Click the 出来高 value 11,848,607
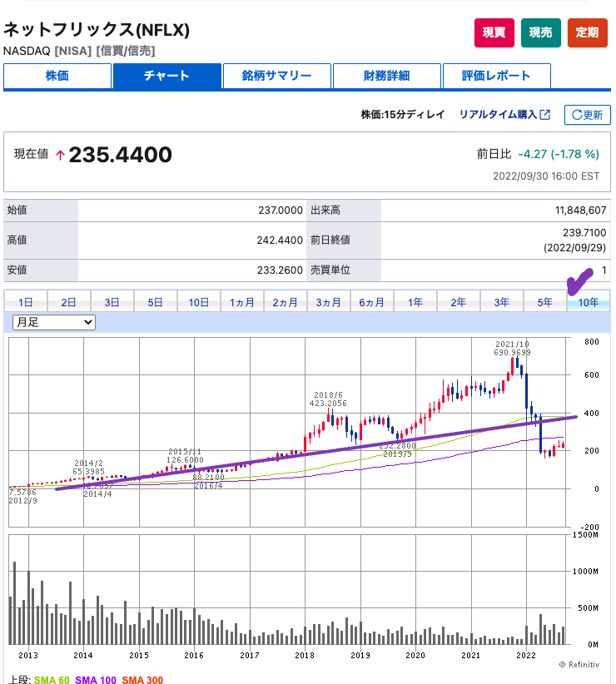 580,211
